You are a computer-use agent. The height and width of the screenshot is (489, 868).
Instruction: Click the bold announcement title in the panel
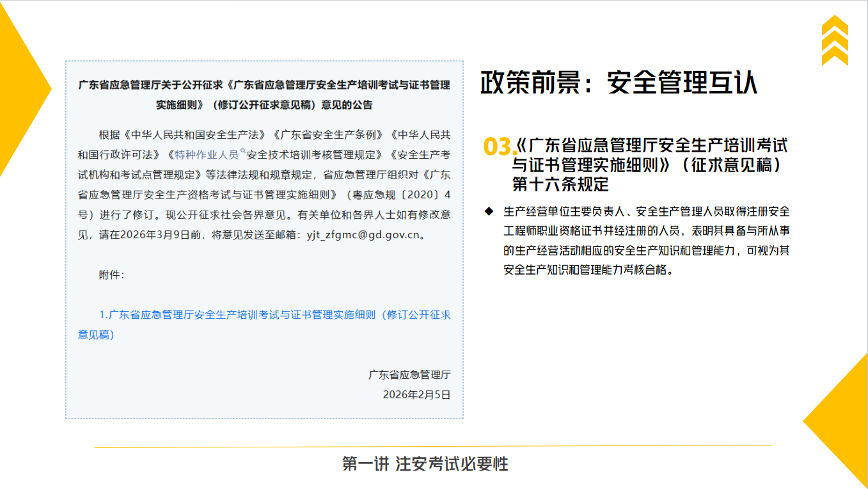point(264,95)
